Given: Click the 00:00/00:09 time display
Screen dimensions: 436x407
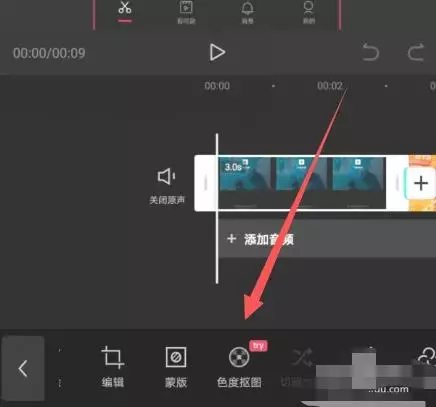Looking at the screenshot, I should point(49,53).
